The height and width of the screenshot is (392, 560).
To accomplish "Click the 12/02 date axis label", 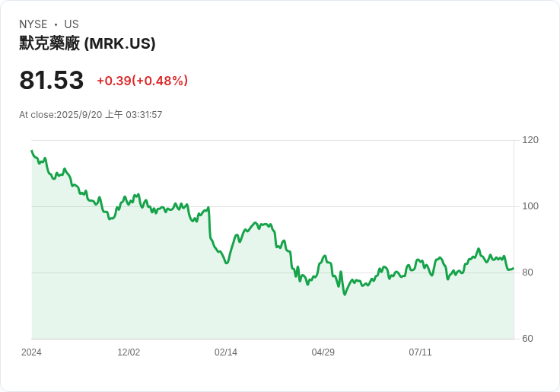I will pyautogui.click(x=129, y=352).
